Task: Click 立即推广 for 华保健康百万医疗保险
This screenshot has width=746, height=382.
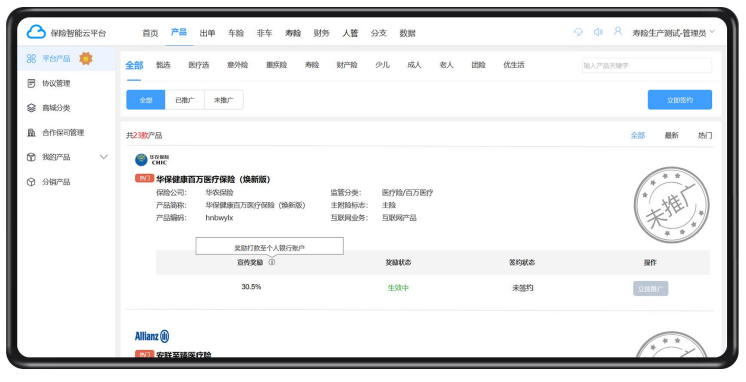Action: click(650, 288)
